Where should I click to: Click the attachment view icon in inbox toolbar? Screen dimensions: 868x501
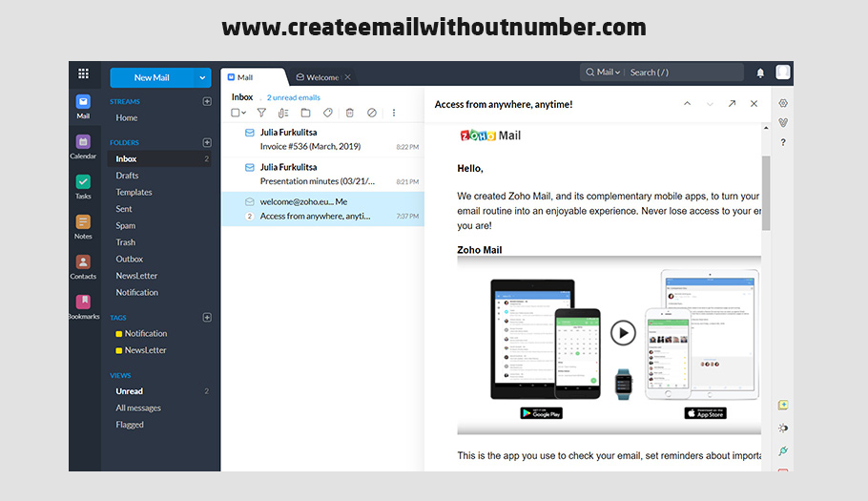(283, 113)
